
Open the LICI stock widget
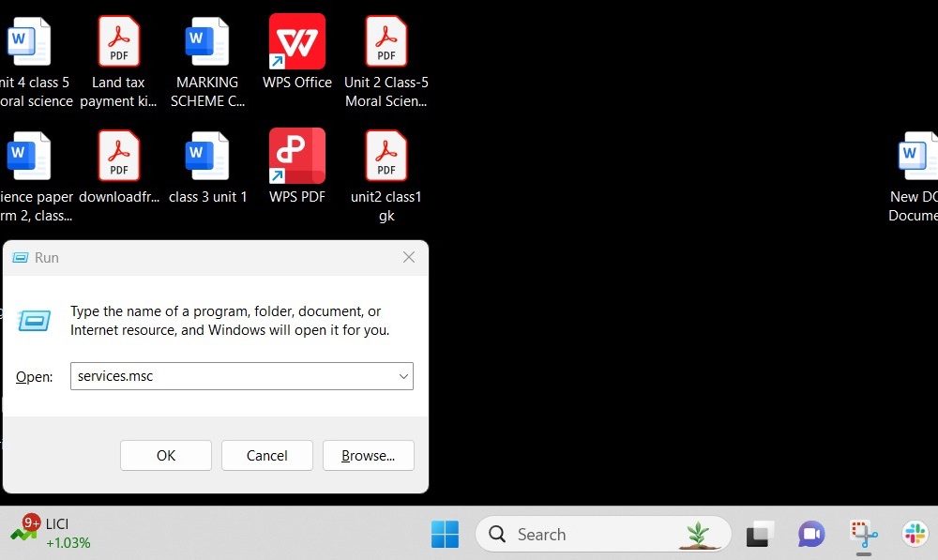[x=52, y=533]
